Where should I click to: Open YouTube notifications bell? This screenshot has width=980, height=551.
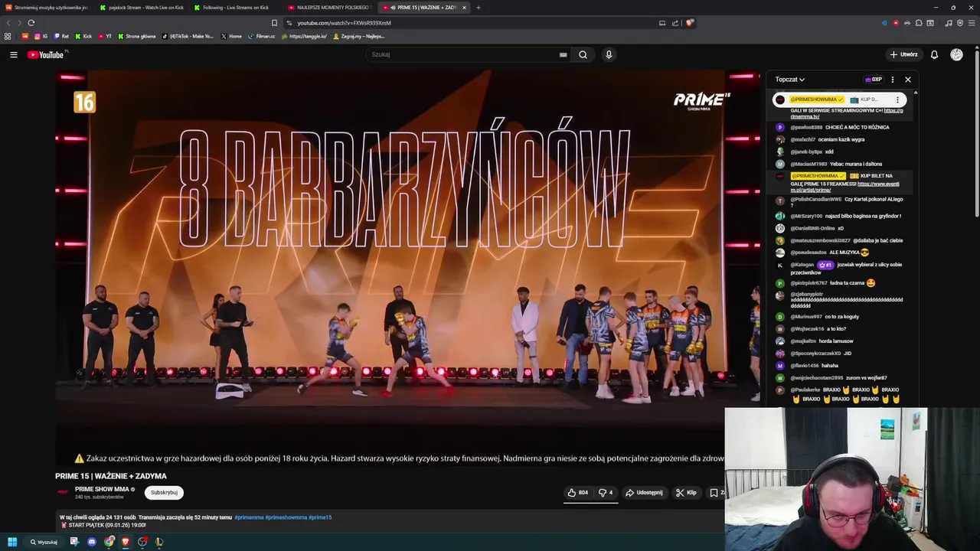point(934,54)
